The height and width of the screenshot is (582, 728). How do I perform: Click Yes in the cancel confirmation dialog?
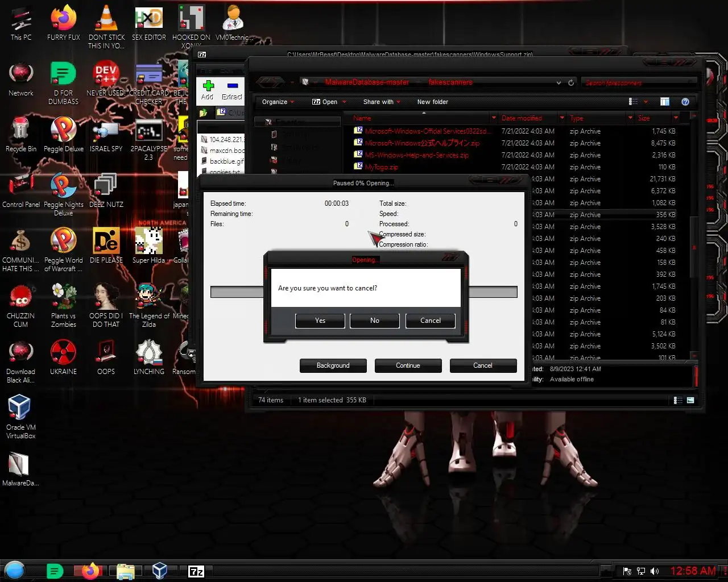click(320, 321)
